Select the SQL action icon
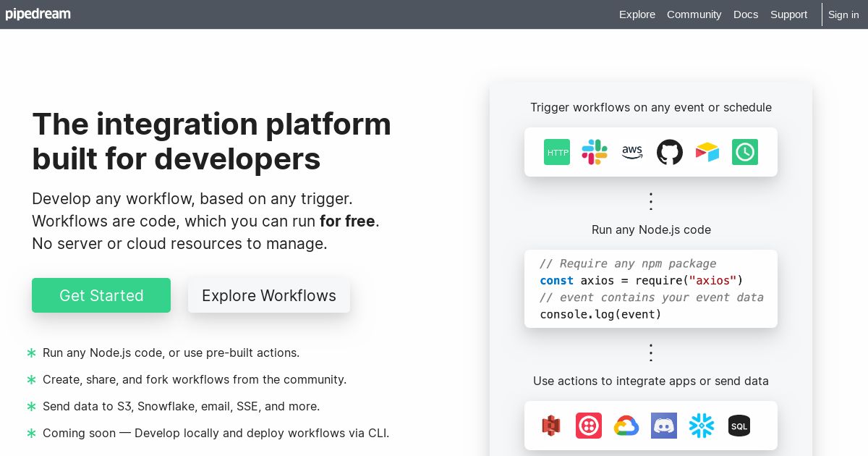 click(739, 426)
